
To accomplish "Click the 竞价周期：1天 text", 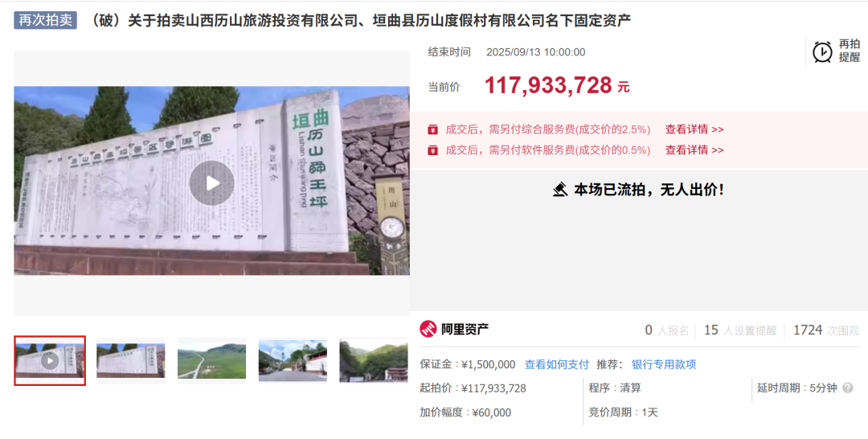I will (623, 412).
